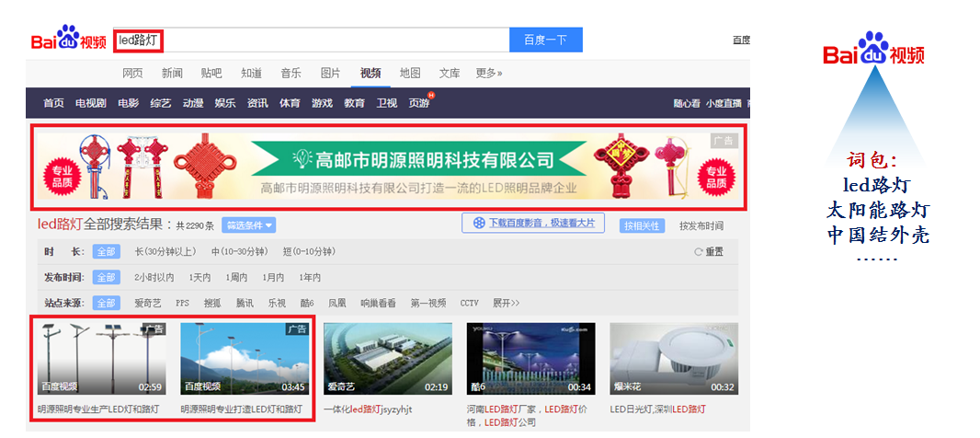Open the 地图 search tab
Viewport: 980px width, 438px height.
point(410,74)
